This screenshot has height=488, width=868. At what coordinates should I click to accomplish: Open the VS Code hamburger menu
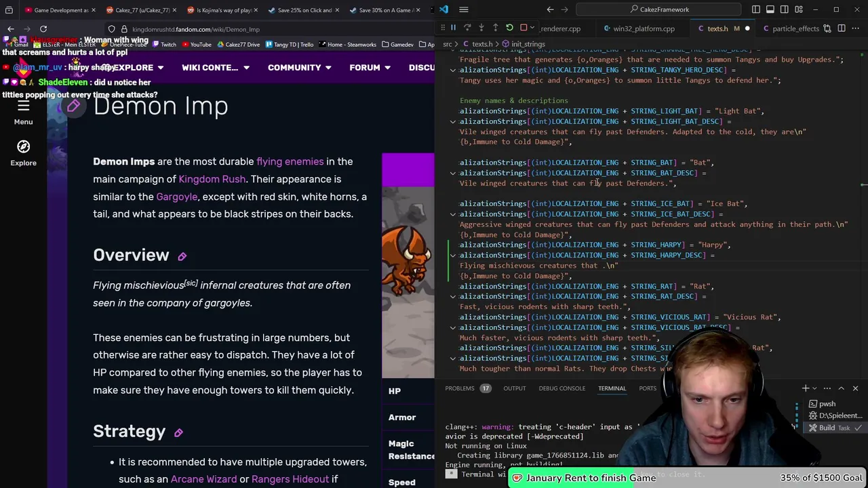coord(464,9)
